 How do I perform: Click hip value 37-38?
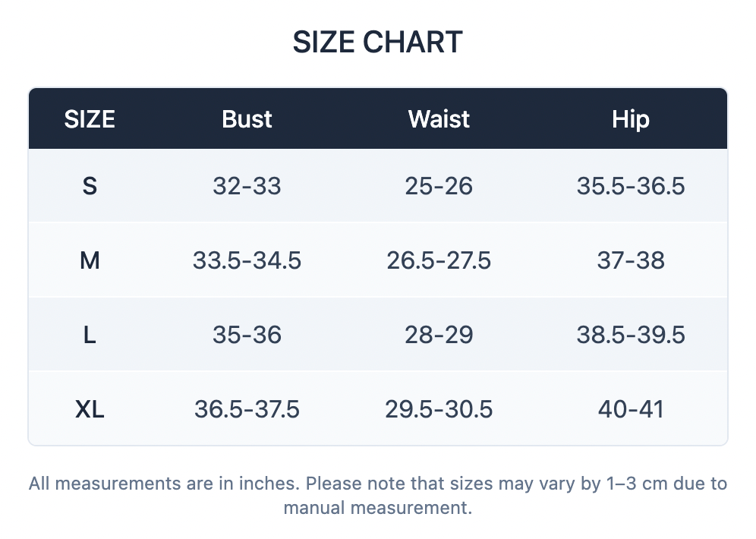[x=631, y=260]
